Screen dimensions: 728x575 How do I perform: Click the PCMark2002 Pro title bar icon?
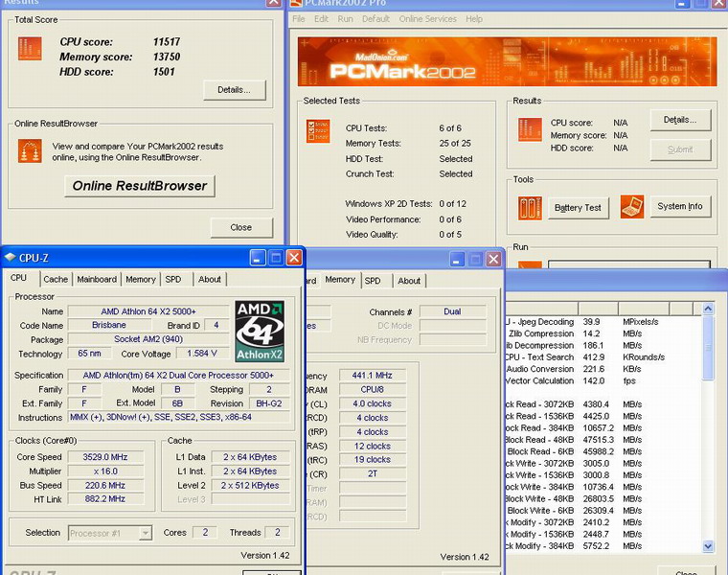[295, 3]
